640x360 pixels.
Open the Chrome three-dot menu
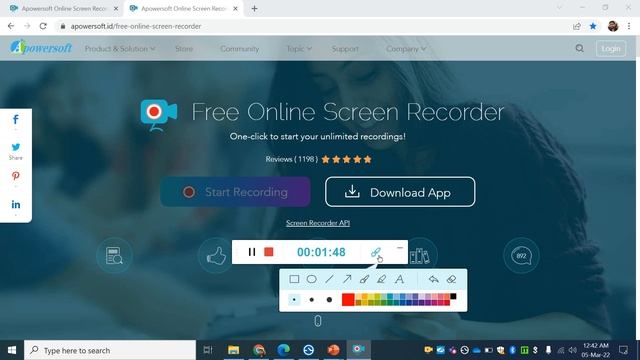coord(629,26)
